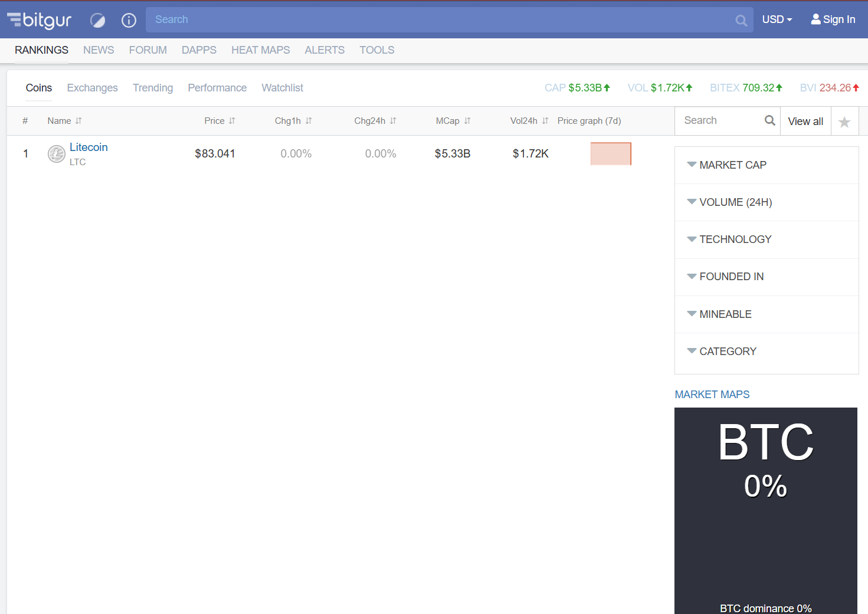
Task: Open the info circle icon
Action: [x=129, y=21]
